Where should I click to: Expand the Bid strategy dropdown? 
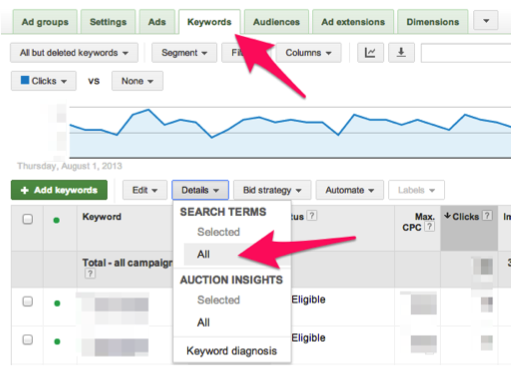(272, 190)
